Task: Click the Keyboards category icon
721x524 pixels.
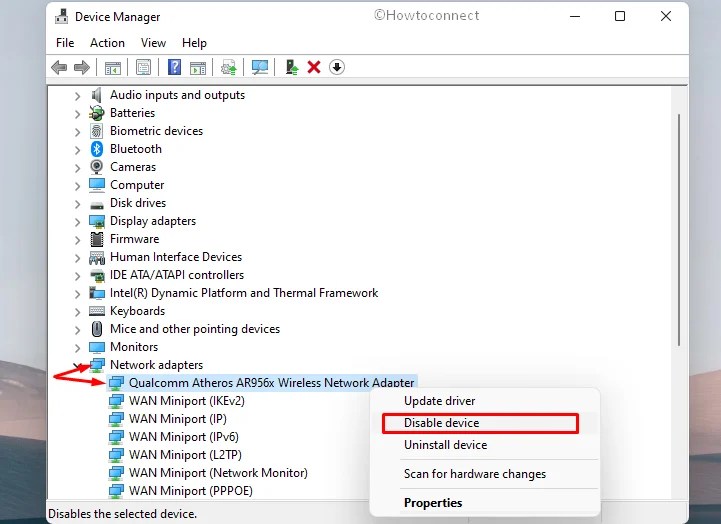Action: 97,311
